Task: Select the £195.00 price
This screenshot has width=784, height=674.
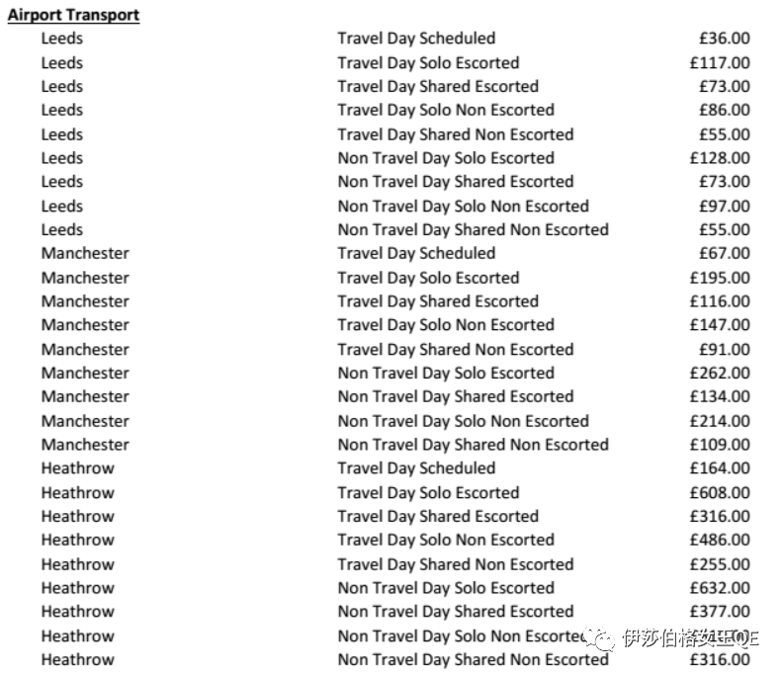Action: [720, 278]
